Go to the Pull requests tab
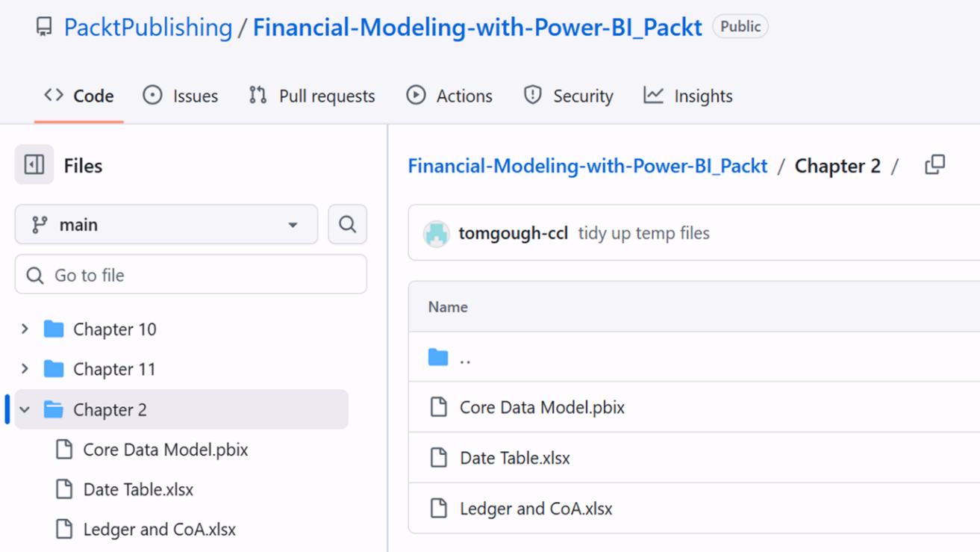 click(x=312, y=96)
